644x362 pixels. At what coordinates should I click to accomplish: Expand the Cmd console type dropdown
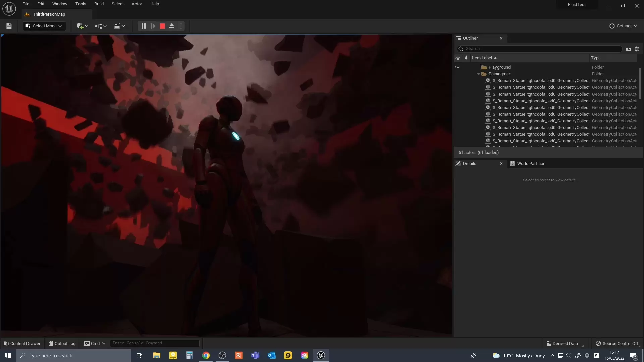pos(95,343)
